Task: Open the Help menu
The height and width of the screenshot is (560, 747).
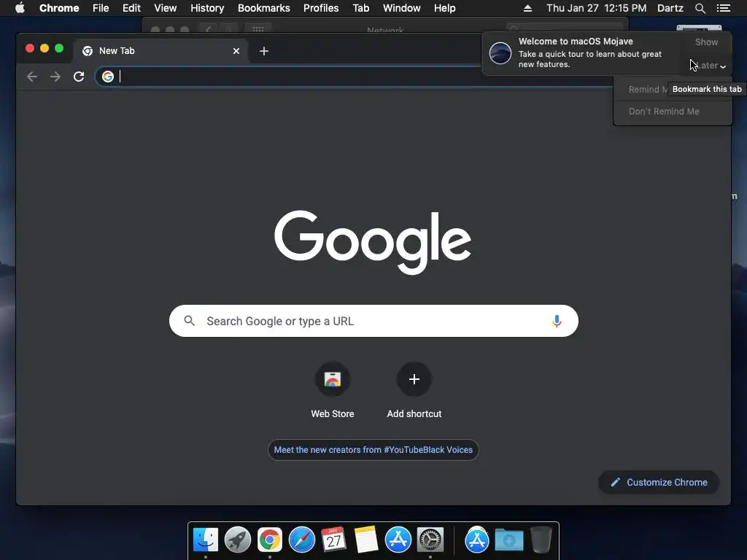Action: [x=444, y=8]
